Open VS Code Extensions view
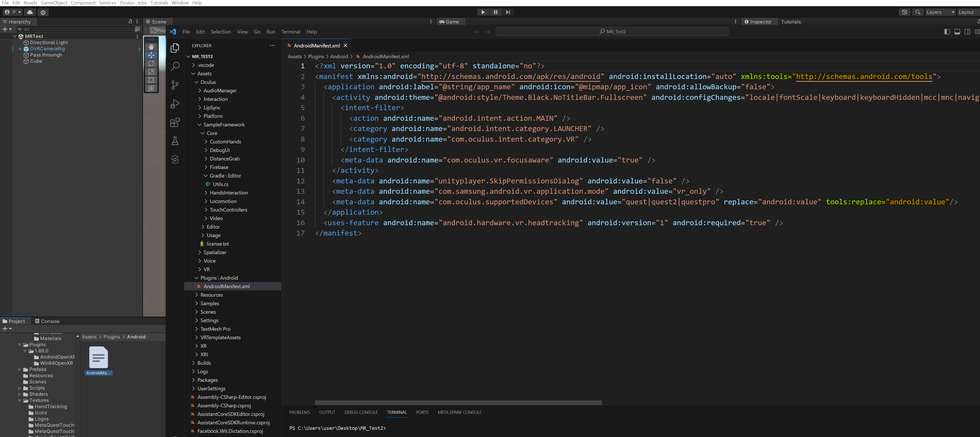The image size is (980, 437). (x=175, y=122)
